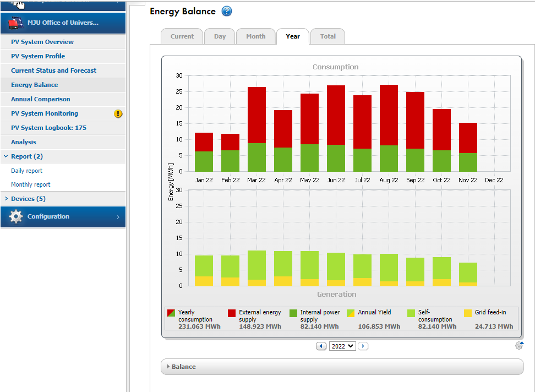This screenshot has height=392, width=535.
Task: Click the next year right arrow button
Action: 363,346
